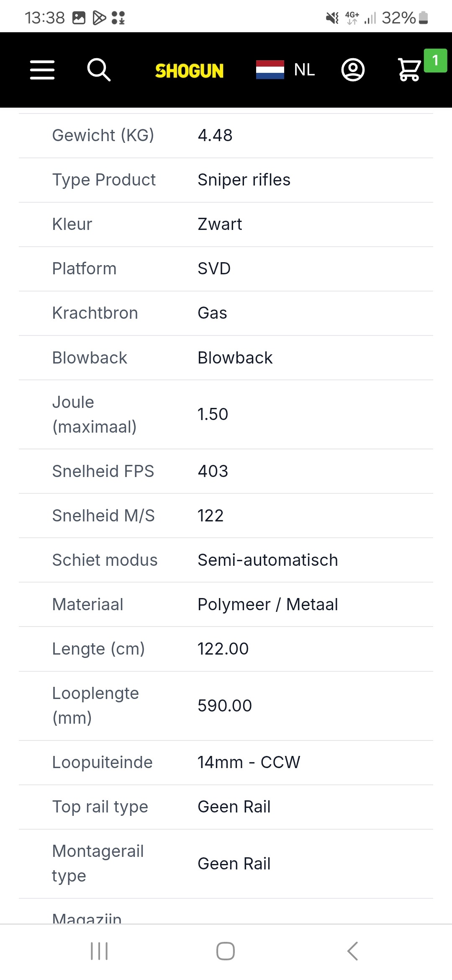
Task: Click the SVD platform value
Action: (214, 268)
